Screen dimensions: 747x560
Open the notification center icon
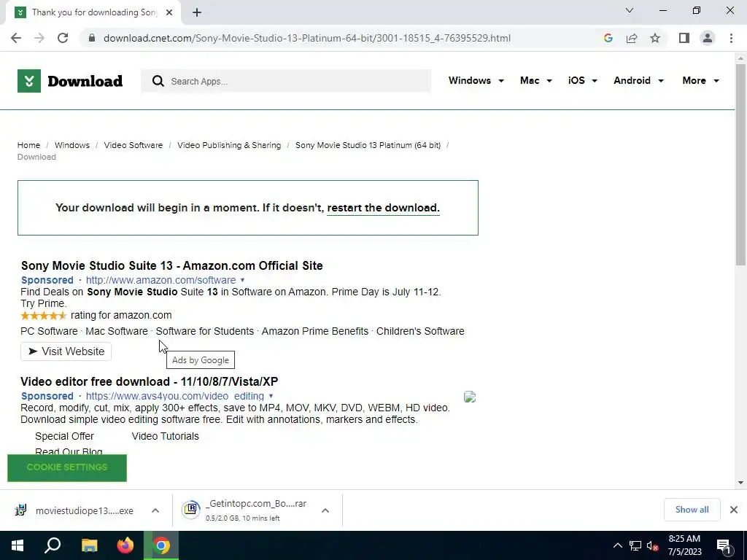point(724,547)
